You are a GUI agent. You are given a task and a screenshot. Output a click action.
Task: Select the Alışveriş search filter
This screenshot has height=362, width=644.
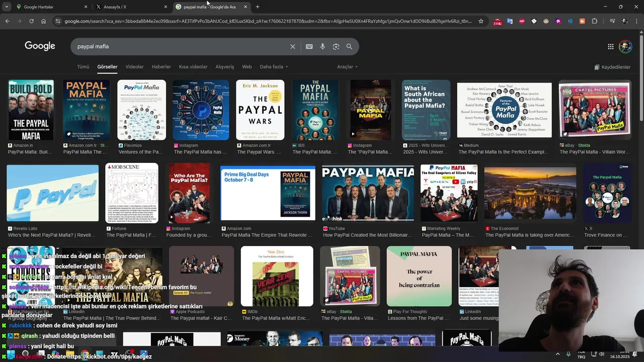(225, 67)
